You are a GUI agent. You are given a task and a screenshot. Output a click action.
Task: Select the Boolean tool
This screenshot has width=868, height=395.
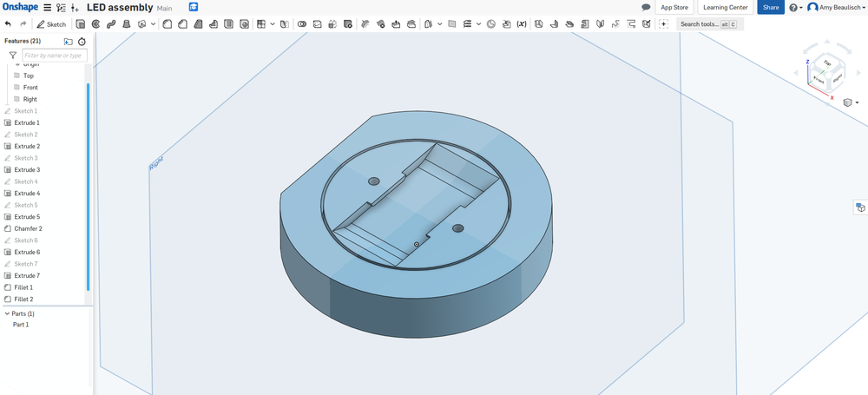click(x=302, y=23)
